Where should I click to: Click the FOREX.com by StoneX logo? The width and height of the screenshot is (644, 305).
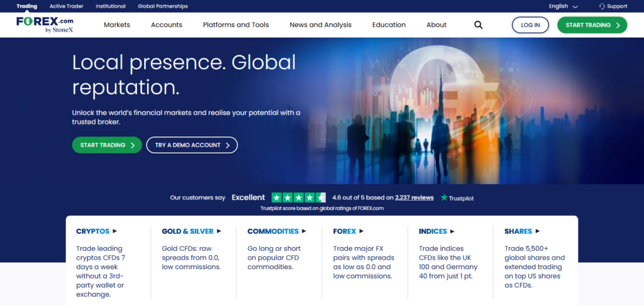[45, 25]
